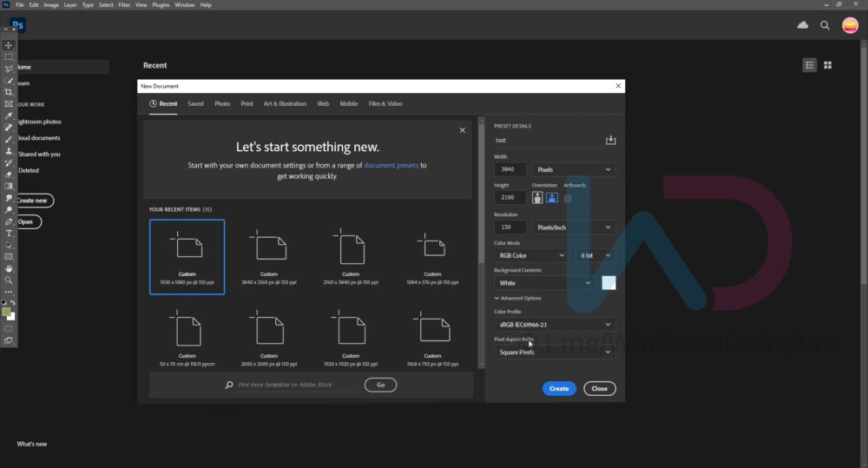Toggle Quick Mask mode in toolbar

(9, 329)
